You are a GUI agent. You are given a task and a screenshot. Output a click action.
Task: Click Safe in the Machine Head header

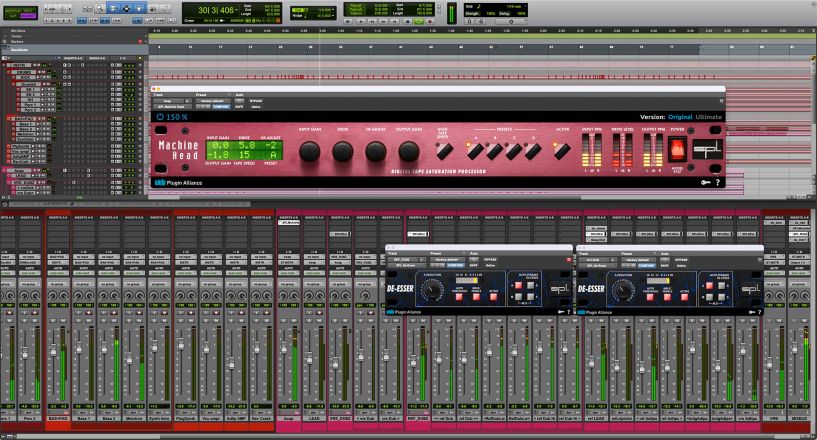click(239, 107)
